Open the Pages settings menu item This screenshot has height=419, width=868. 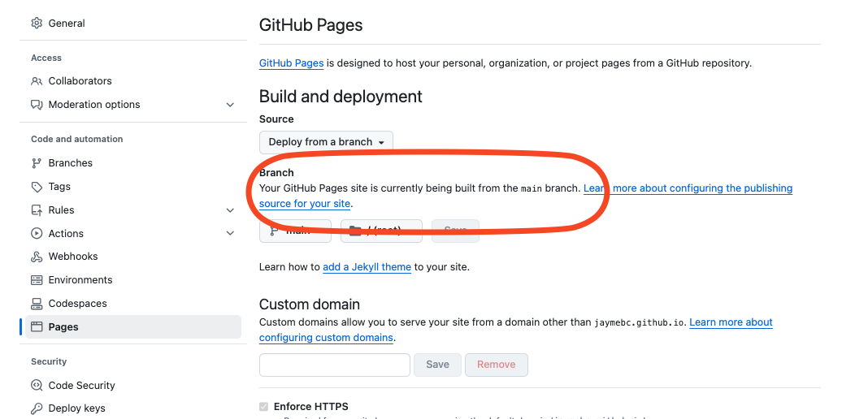coord(63,327)
